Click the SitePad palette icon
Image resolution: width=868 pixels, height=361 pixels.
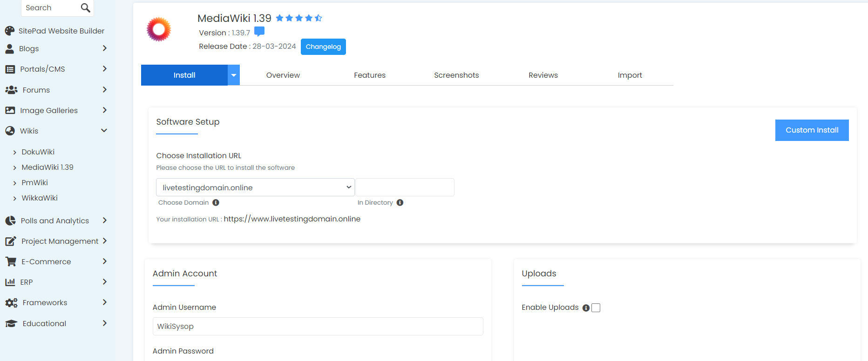coord(10,31)
